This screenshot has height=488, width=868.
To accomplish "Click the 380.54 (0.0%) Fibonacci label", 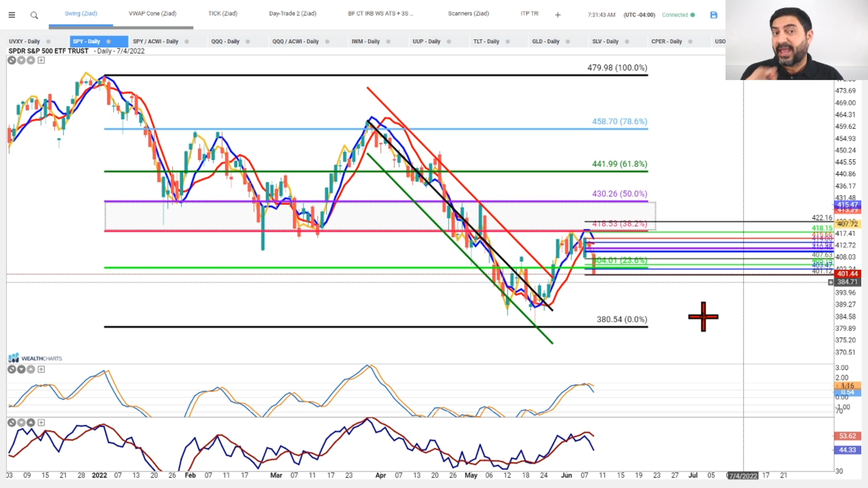I will pos(622,319).
